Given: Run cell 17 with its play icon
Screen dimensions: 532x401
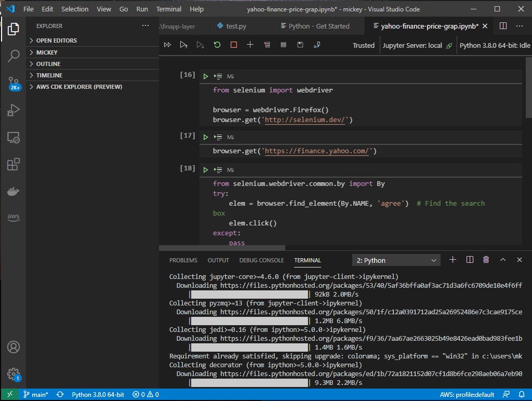Looking at the screenshot, I should coord(205,137).
